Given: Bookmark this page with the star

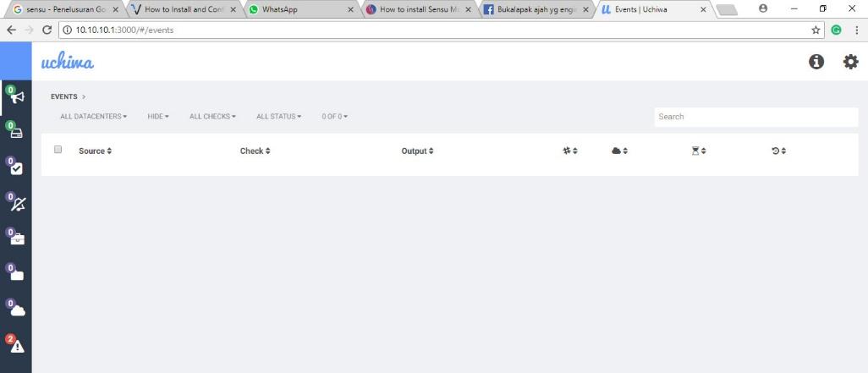Looking at the screenshot, I should [816, 30].
